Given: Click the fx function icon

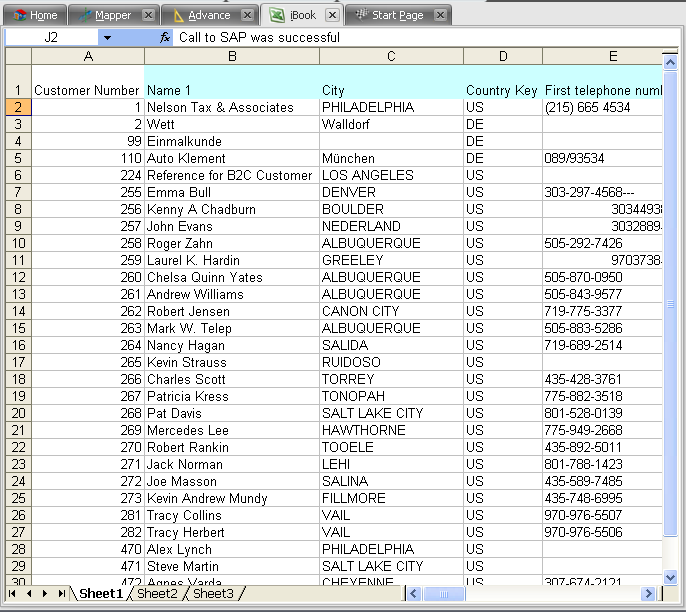Looking at the screenshot, I should click(x=165, y=37).
